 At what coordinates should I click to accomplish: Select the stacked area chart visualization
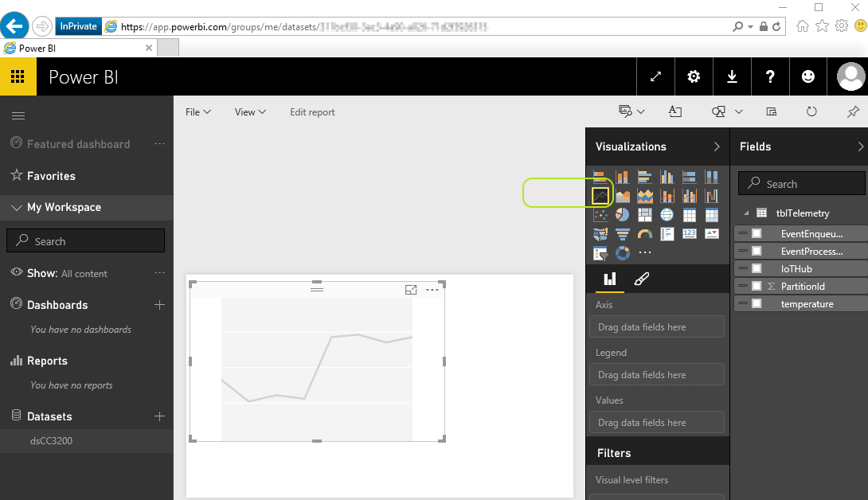(644, 196)
